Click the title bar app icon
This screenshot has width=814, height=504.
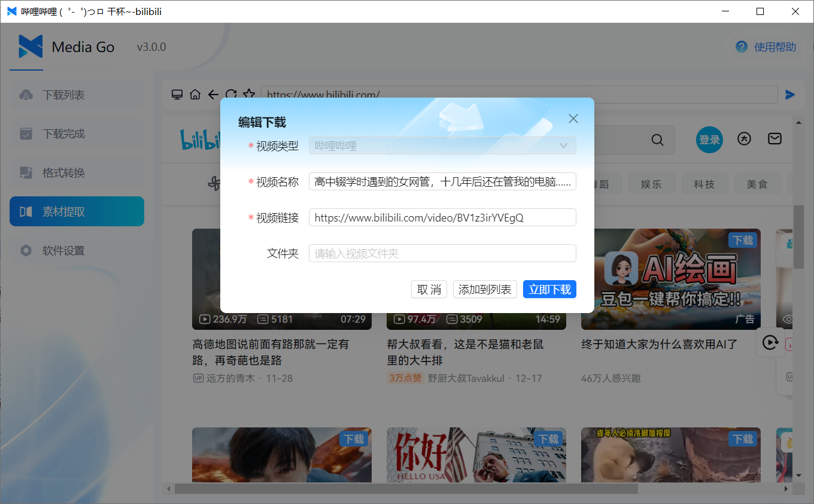[11, 11]
